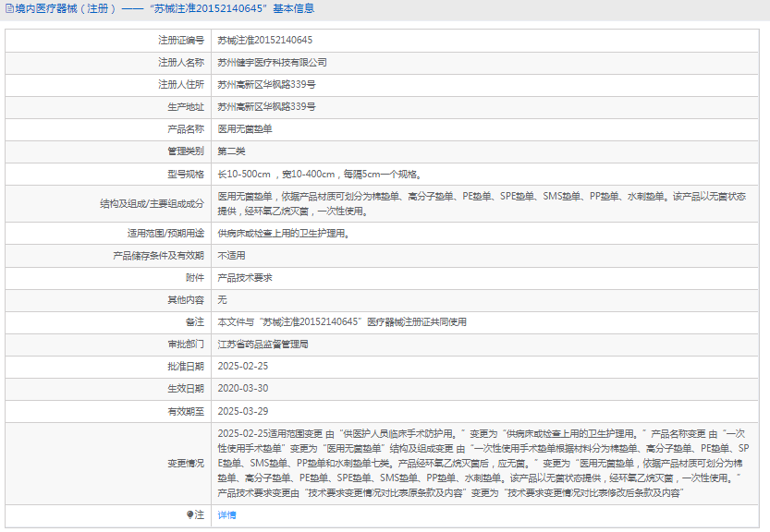This screenshot has width=770, height=532.
Task: Select approving department 江苏省药品监督管理局
Action: tap(263, 344)
